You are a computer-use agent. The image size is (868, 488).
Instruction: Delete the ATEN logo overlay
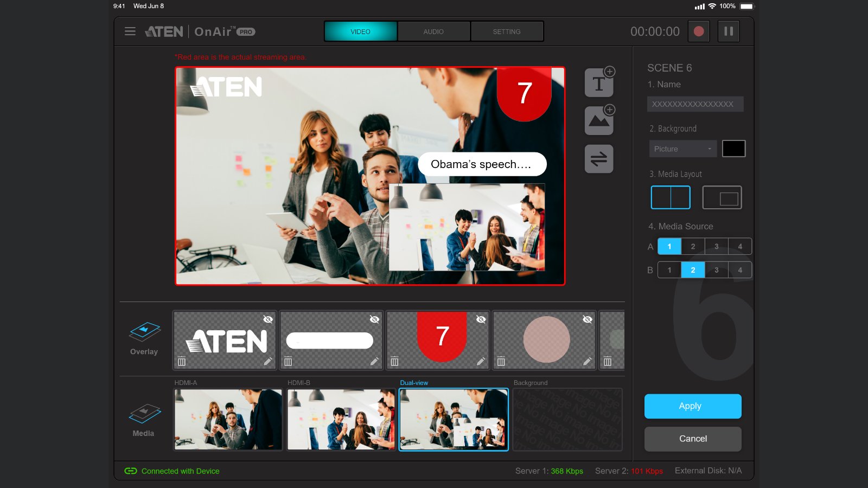[182, 361]
